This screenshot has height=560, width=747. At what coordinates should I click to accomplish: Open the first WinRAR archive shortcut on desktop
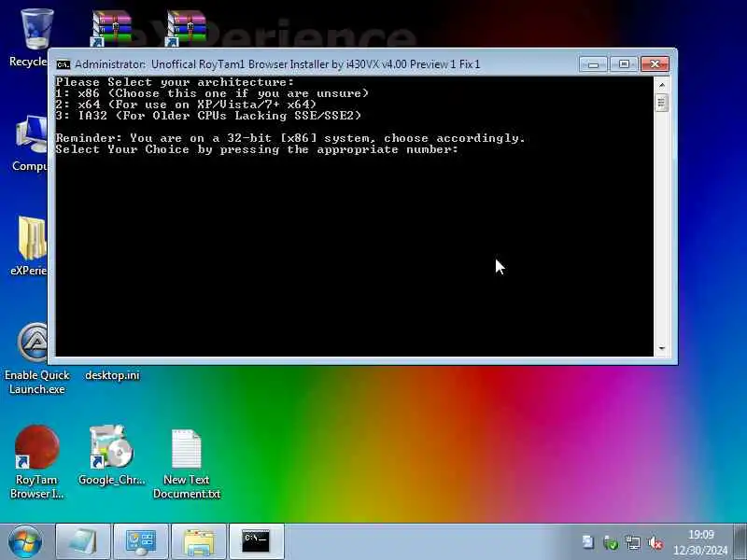point(111,29)
